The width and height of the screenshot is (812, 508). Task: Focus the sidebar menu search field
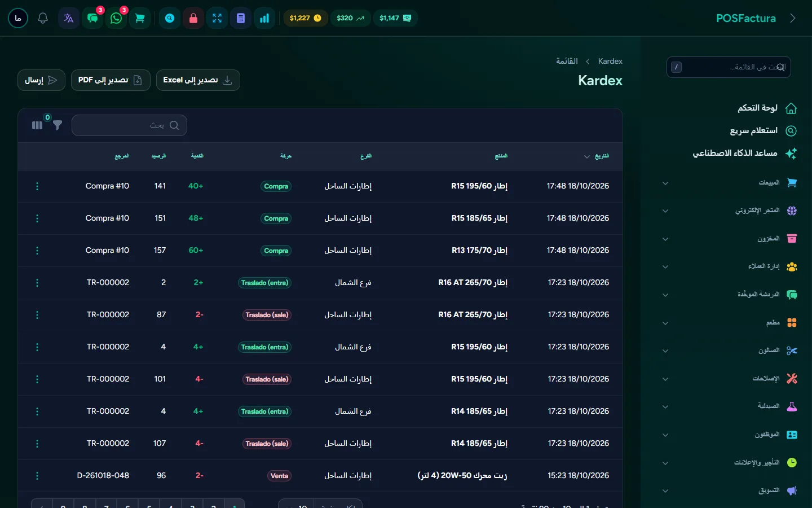point(729,67)
